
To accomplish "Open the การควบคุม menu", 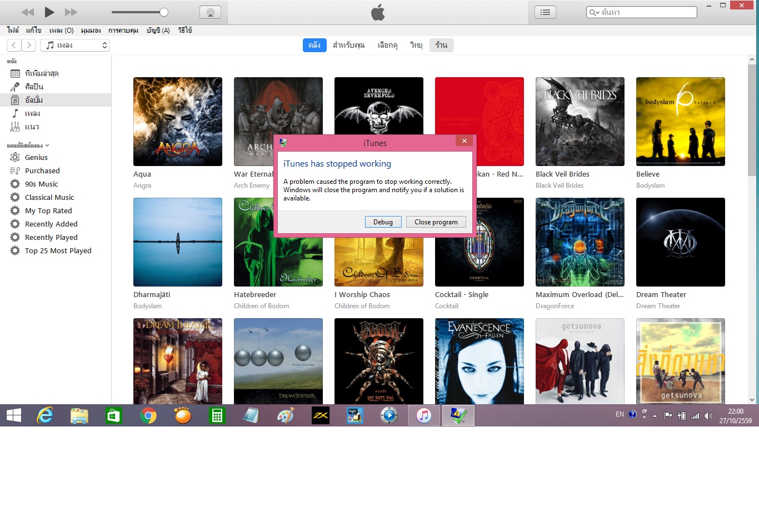I will click(123, 31).
